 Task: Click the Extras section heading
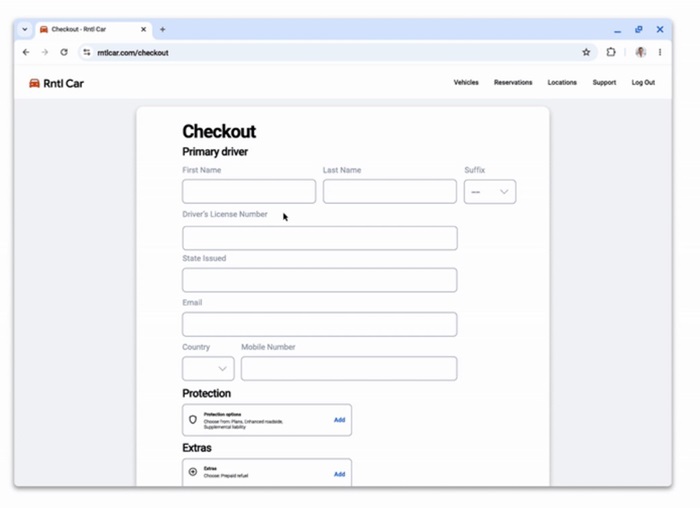click(x=196, y=448)
